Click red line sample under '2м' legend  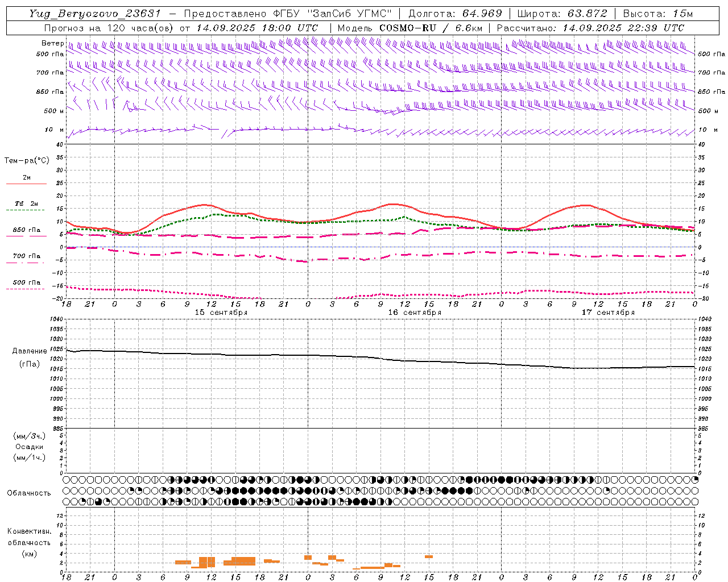coord(26,184)
